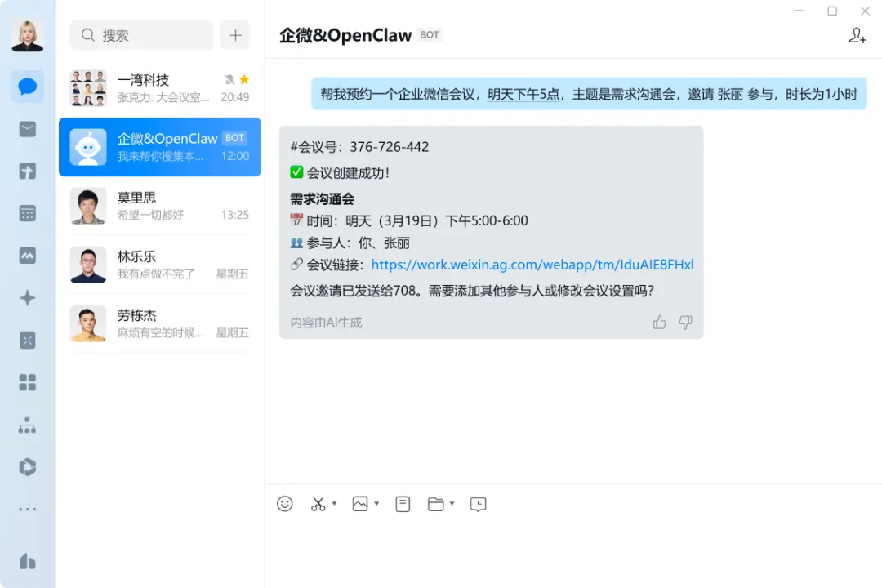Click the add member icon in chat header
This screenshot has width=882, height=588.
click(857, 35)
